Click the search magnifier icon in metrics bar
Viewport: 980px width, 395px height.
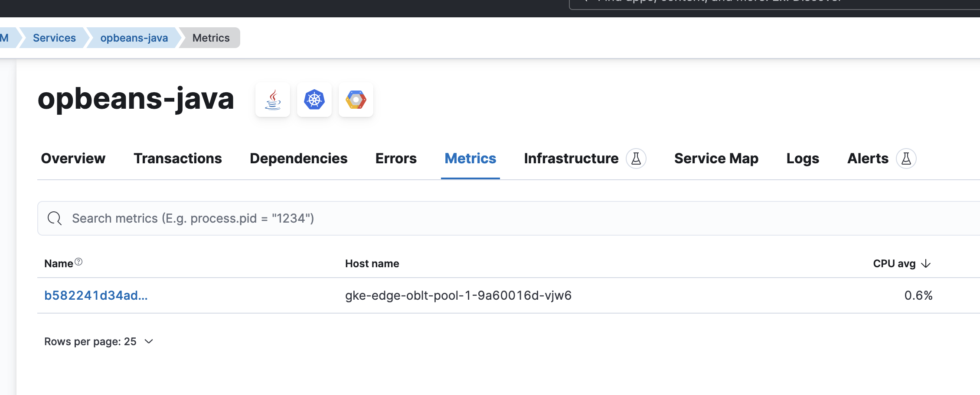[55, 218]
